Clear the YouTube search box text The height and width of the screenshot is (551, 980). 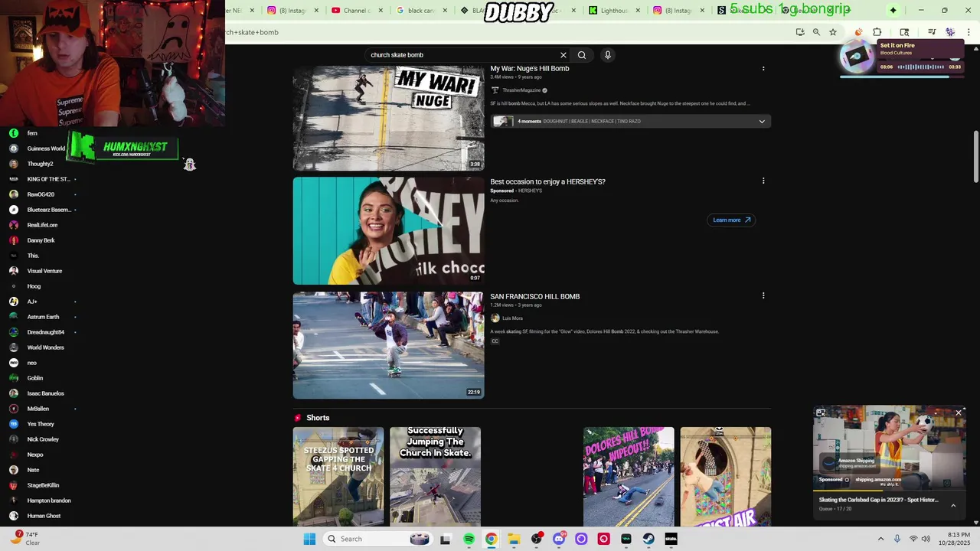563,55
